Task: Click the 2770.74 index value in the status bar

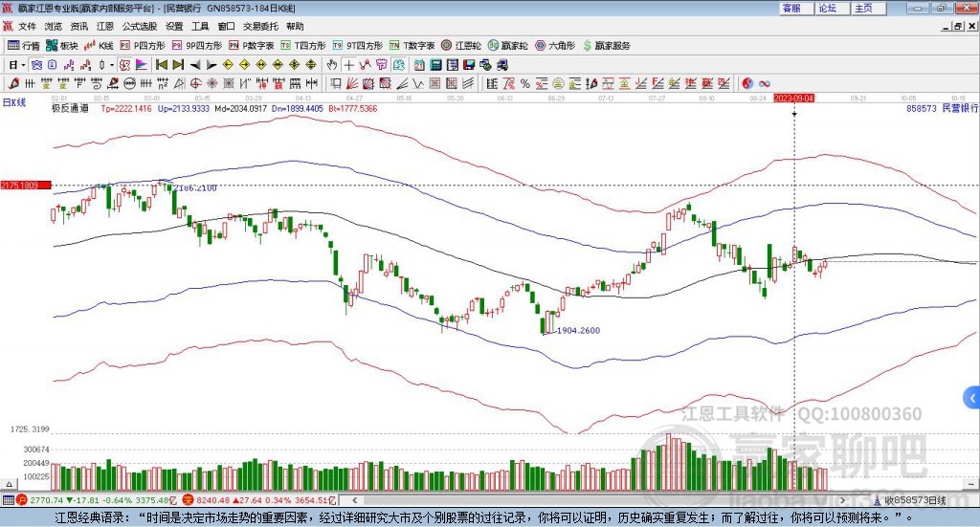Action: [x=47, y=500]
